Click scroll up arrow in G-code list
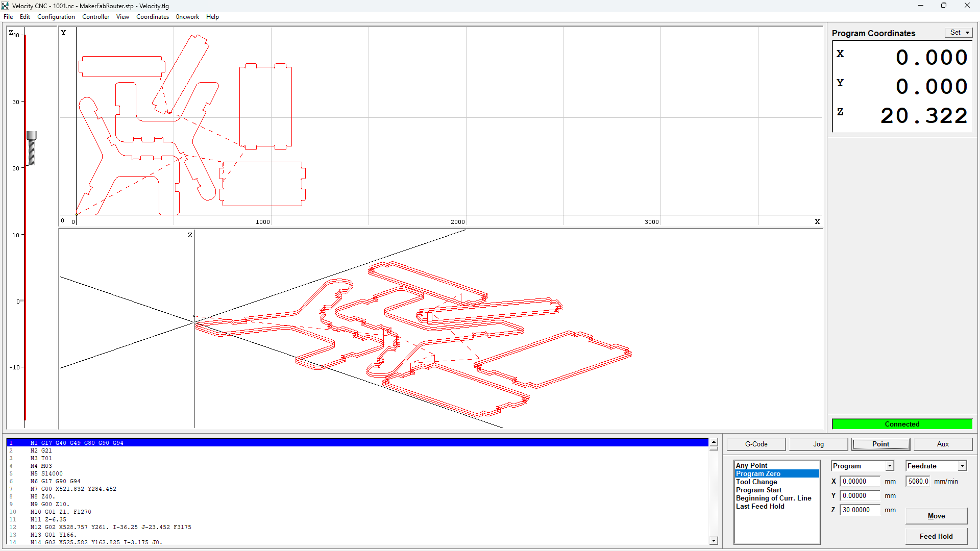 point(714,443)
